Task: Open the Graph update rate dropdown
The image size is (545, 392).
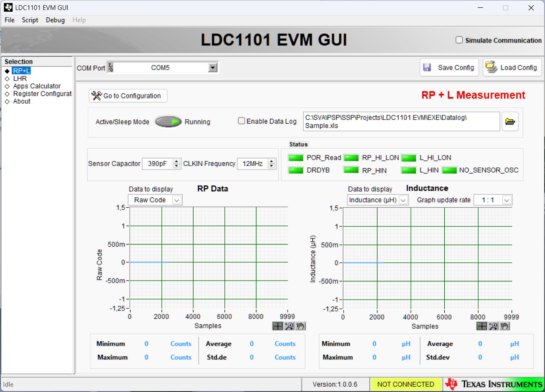Action: pyautogui.click(x=507, y=200)
